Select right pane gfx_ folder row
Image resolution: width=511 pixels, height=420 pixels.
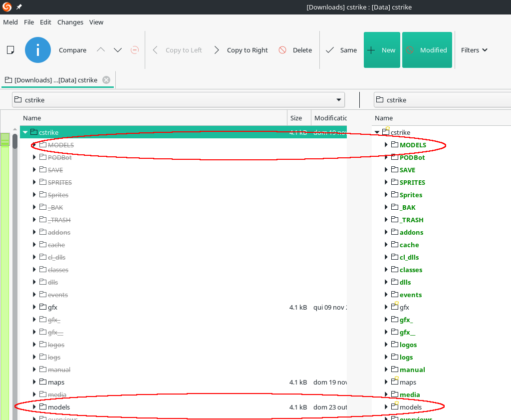pos(441,320)
